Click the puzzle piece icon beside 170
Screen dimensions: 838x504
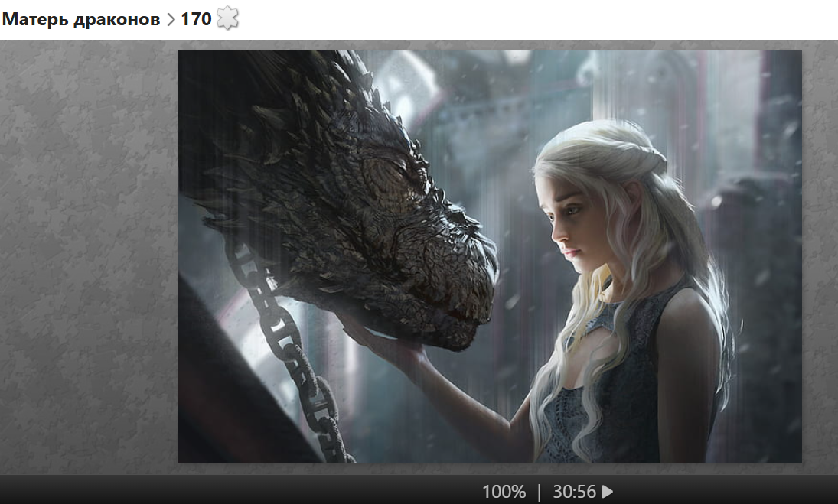click(227, 19)
